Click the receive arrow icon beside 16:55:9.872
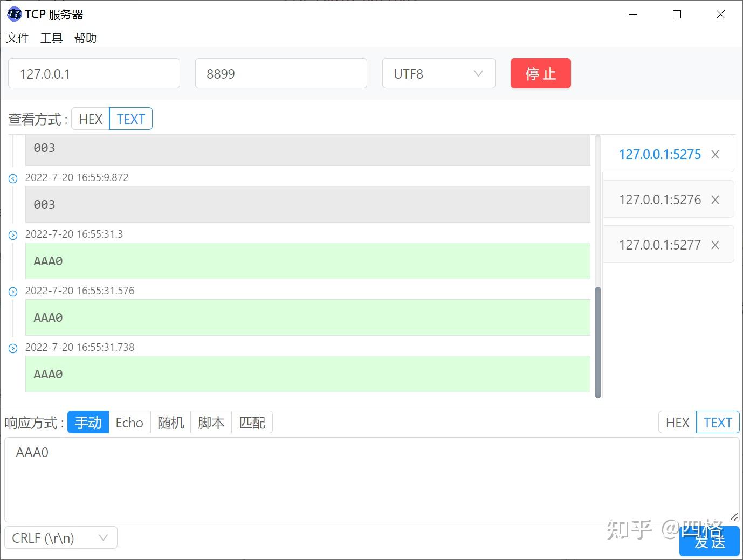The height and width of the screenshot is (560, 743). tap(13, 178)
